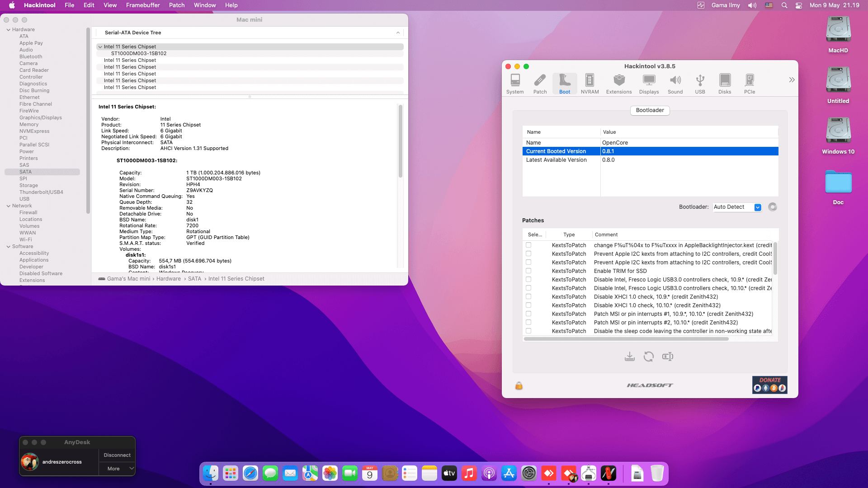The width and height of the screenshot is (868, 488).
Task: Open Windows 10 drive on desktop
Action: [838, 136]
